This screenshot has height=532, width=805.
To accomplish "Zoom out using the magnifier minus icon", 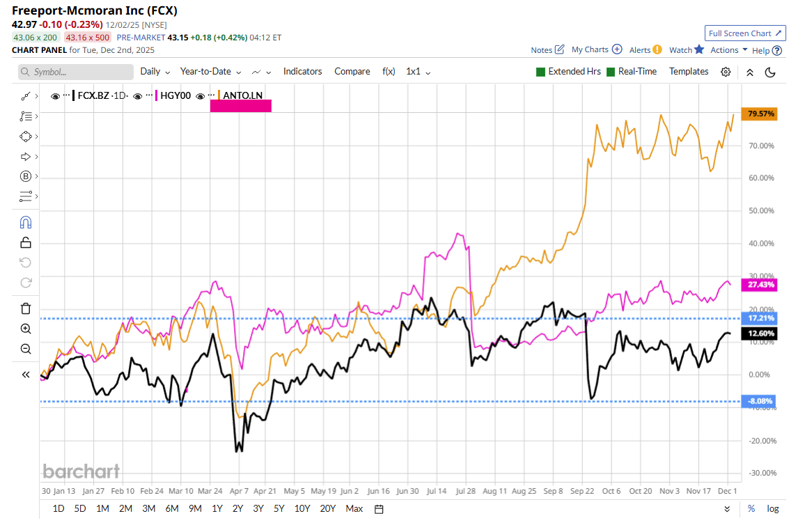I will (26, 349).
